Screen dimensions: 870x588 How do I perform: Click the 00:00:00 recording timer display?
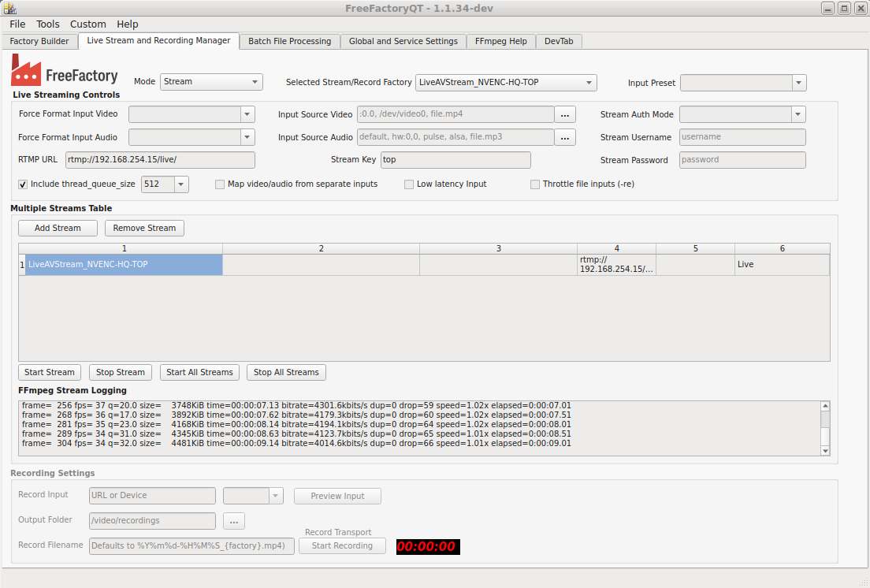[428, 546]
